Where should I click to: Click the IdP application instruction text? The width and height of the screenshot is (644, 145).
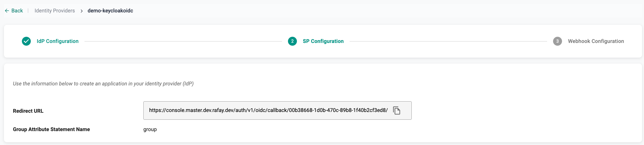(103, 84)
